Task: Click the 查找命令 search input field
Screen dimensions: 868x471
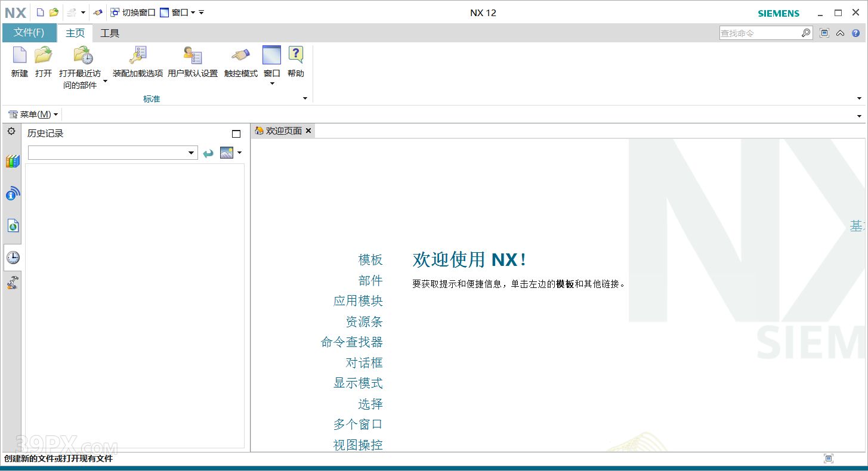Action: 759,33
